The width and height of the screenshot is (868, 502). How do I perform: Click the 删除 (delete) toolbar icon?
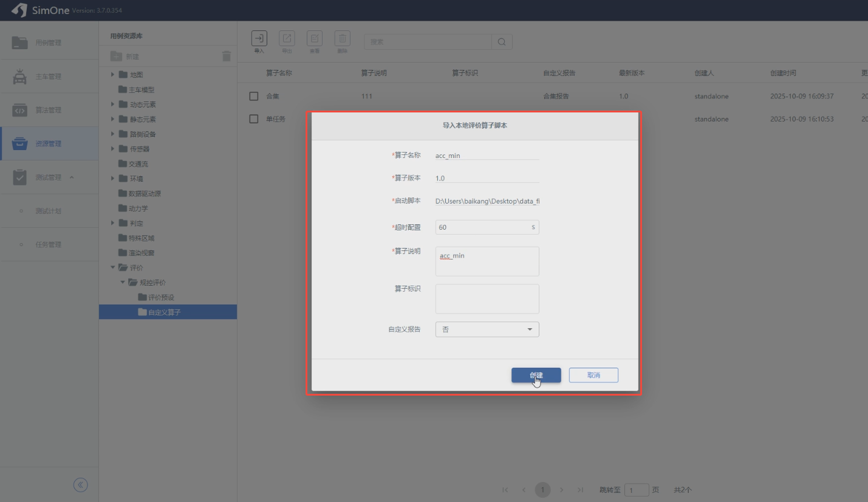pos(343,38)
